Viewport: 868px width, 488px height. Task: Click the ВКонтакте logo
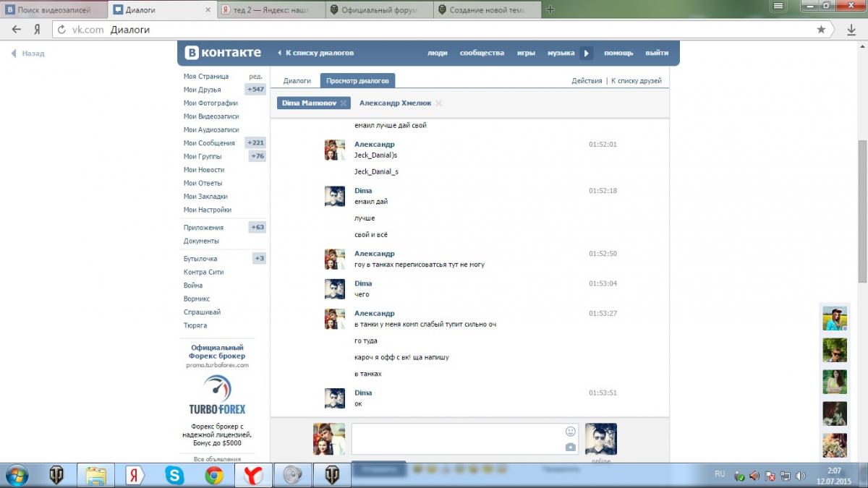(224, 53)
